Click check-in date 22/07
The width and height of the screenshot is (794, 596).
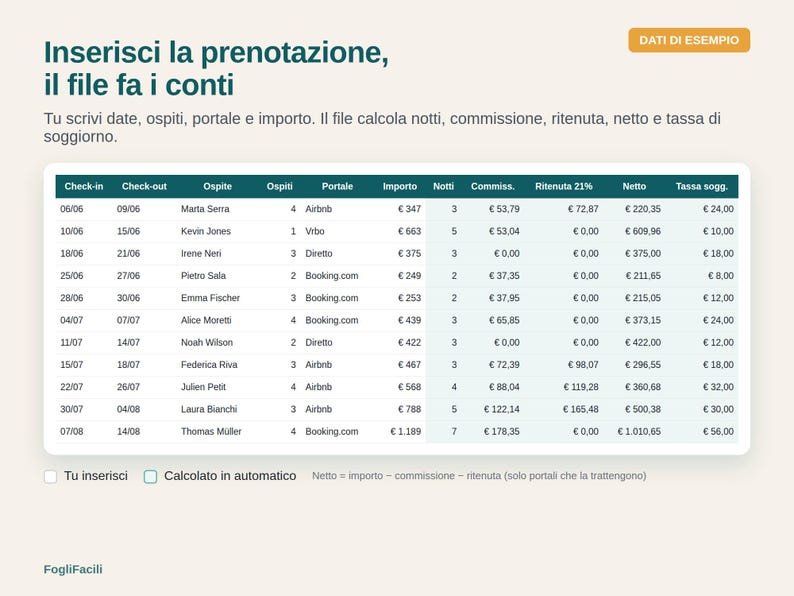tap(71, 387)
